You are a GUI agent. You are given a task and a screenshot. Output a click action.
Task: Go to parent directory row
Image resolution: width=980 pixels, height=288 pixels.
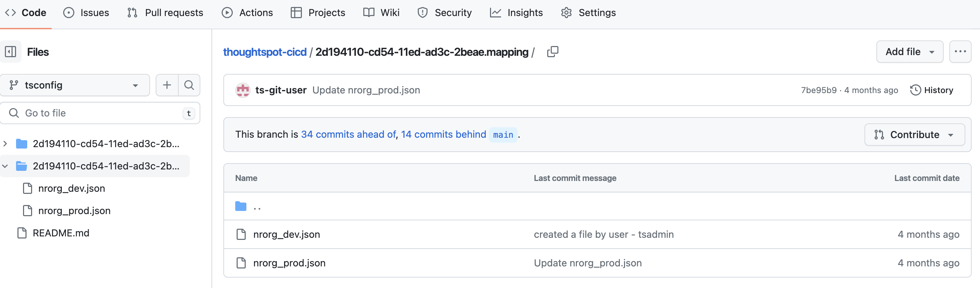[597, 206]
